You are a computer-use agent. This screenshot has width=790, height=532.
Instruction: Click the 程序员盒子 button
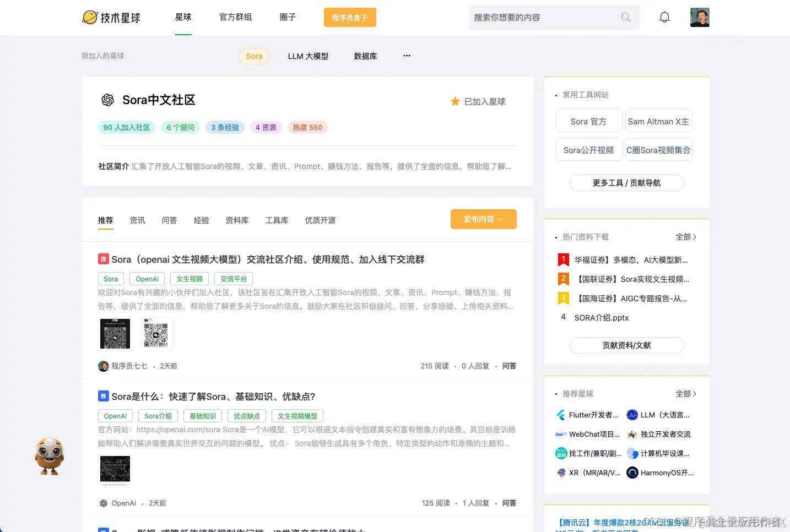click(350, 18)
